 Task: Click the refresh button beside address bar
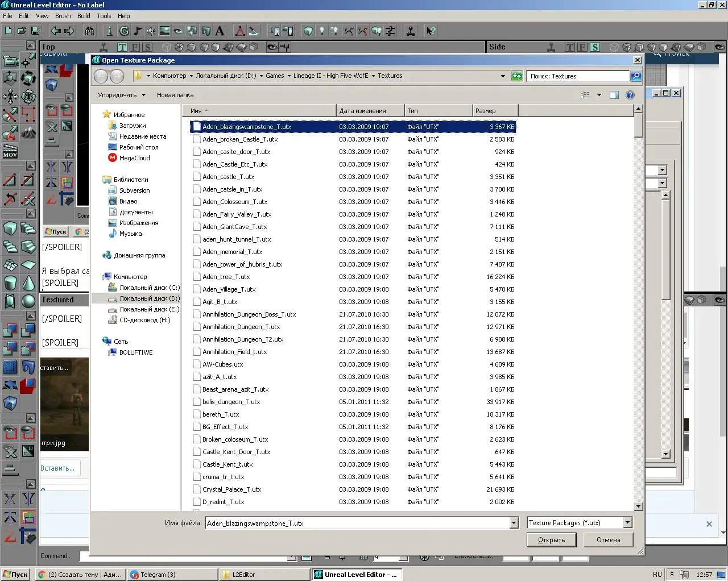pyautogui.click(x=517, y=76)
